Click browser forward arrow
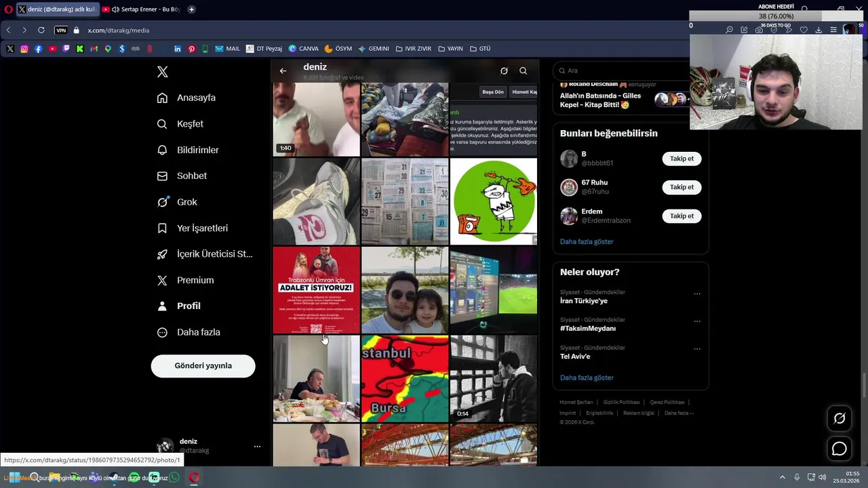868x488 pixels. point(24,30)
